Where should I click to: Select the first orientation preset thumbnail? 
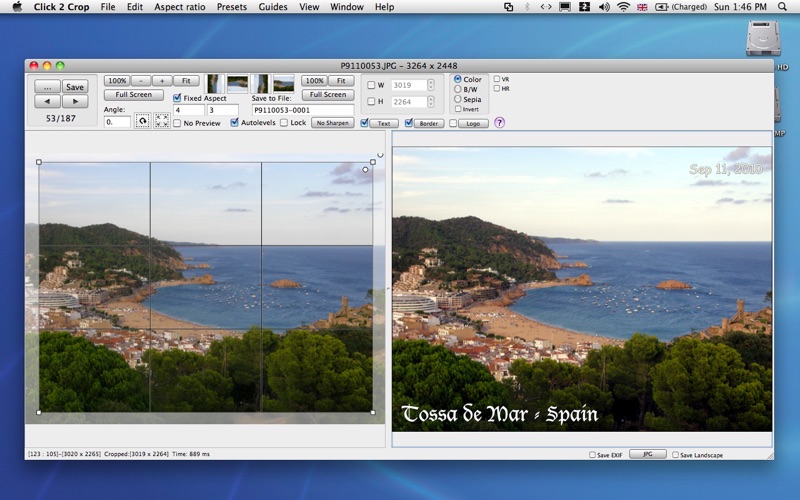(x=215, y=83)
